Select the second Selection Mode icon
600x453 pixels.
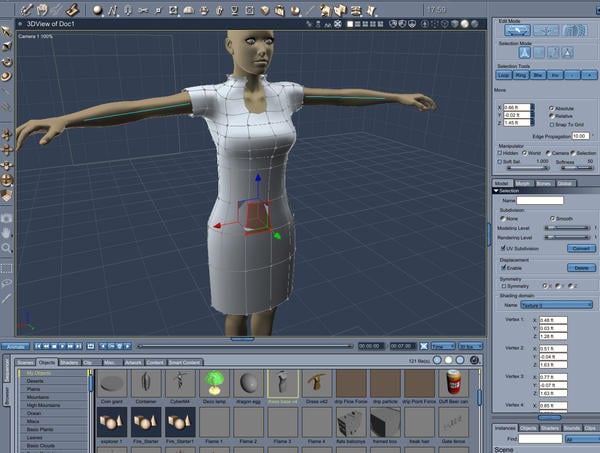pyautogui.click(x=539, y=52)
